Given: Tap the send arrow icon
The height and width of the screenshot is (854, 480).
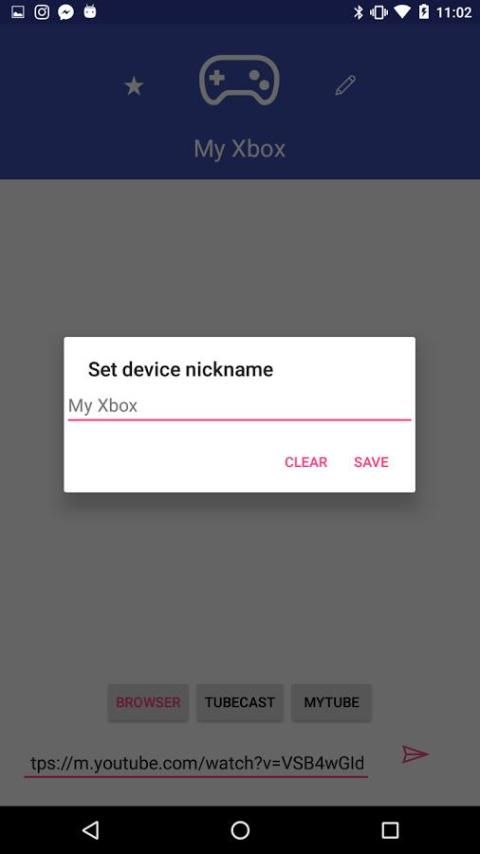Looking at the screenshot, I should click(415, 754).
